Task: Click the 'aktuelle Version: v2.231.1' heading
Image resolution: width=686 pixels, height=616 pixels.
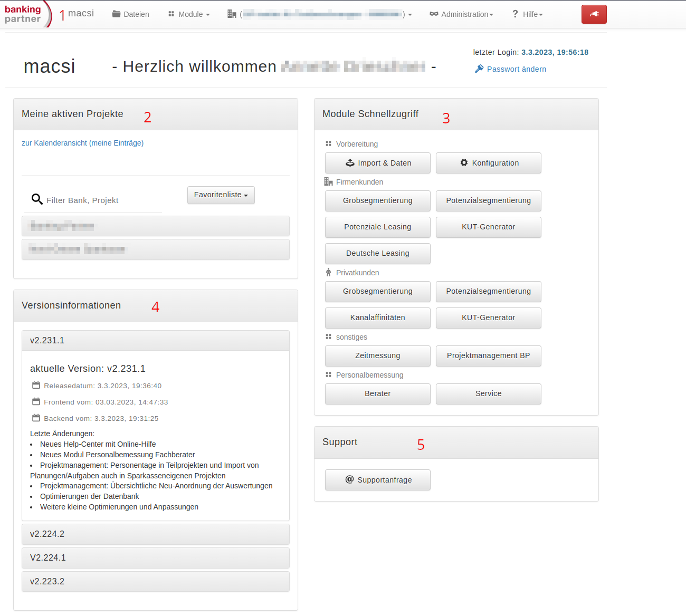Action: coord(88,369)
